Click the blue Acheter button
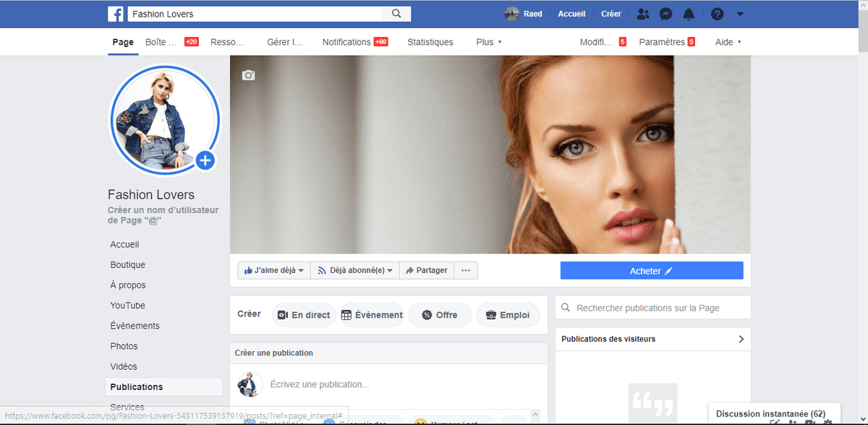Screen dimensions: 868x425 [651, 271]
